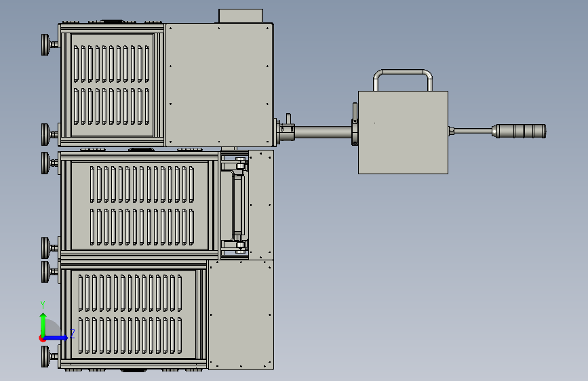The height and width of the screenshot is (381, 588).
Task: Select the square box with the carry handle
Action: click(403, 132)
